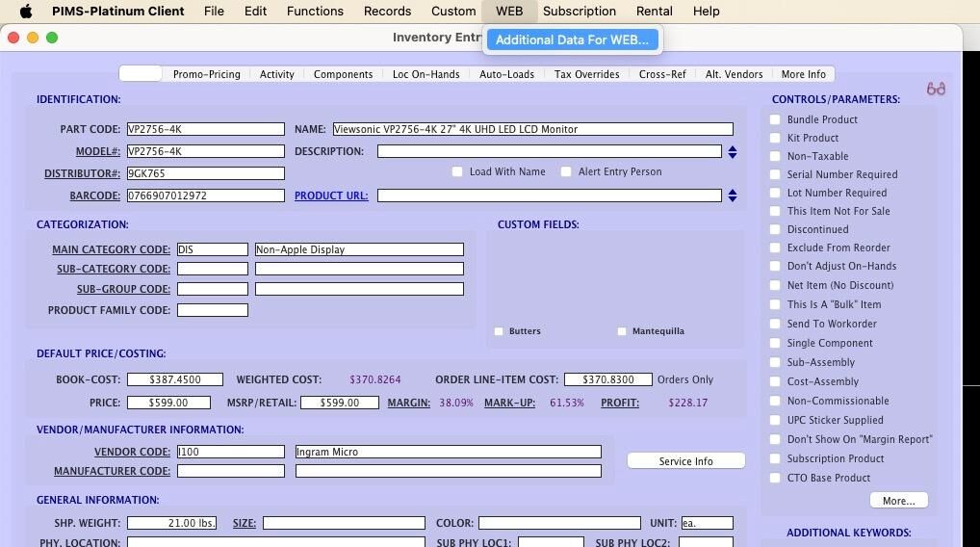This screenshot has width=980, height=547.
Task: Click the MANUFACTURER CODE label link
Action: [112, 471]
